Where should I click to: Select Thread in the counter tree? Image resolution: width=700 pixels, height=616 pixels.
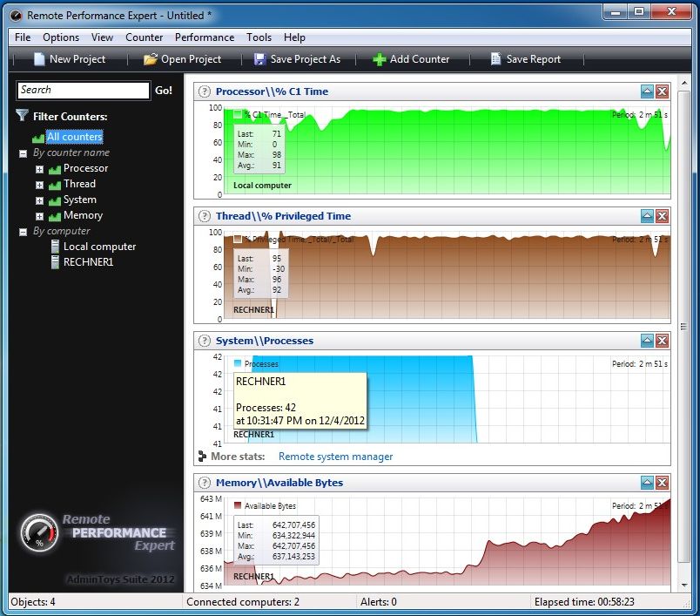tap(79, 184)
